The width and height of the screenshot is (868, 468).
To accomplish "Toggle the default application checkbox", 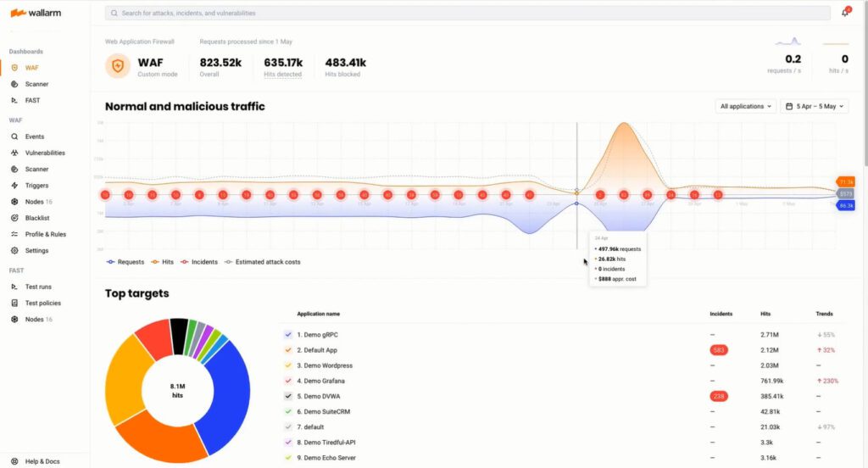I will 288,427.
